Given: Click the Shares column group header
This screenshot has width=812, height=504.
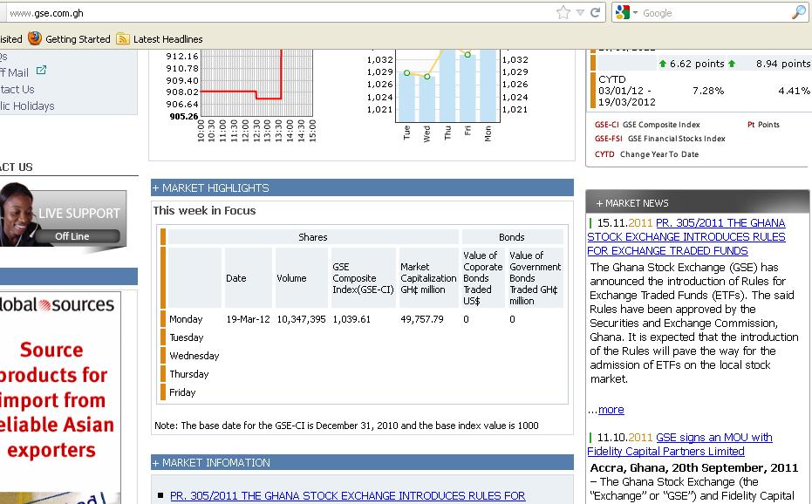Looking at the screenshot, I should tap(313, 236).
